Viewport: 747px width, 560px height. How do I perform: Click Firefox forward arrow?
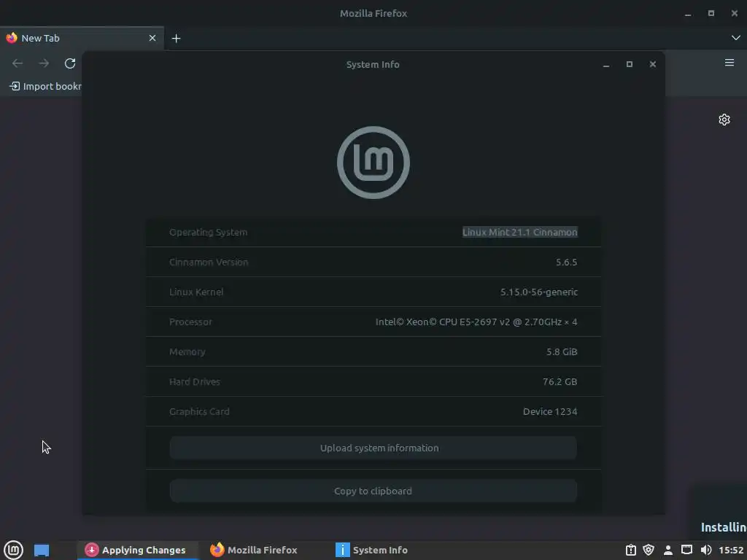click(x=44, y=63)
